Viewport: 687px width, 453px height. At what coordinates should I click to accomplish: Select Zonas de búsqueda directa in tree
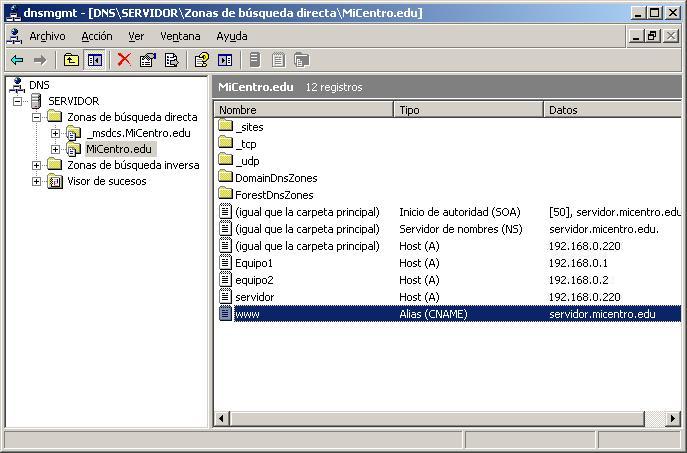[132, 117]
